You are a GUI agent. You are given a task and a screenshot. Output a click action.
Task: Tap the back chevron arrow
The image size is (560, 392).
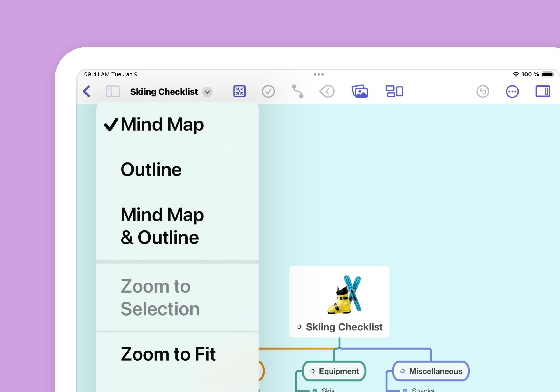click(x=87, y=91)
